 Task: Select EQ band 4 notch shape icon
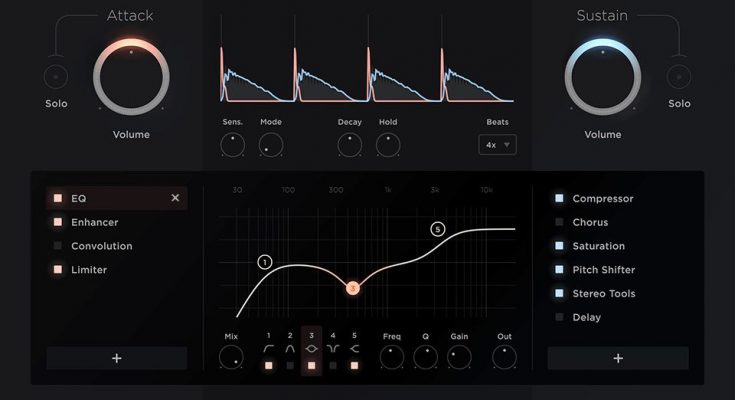coord(333,349)
